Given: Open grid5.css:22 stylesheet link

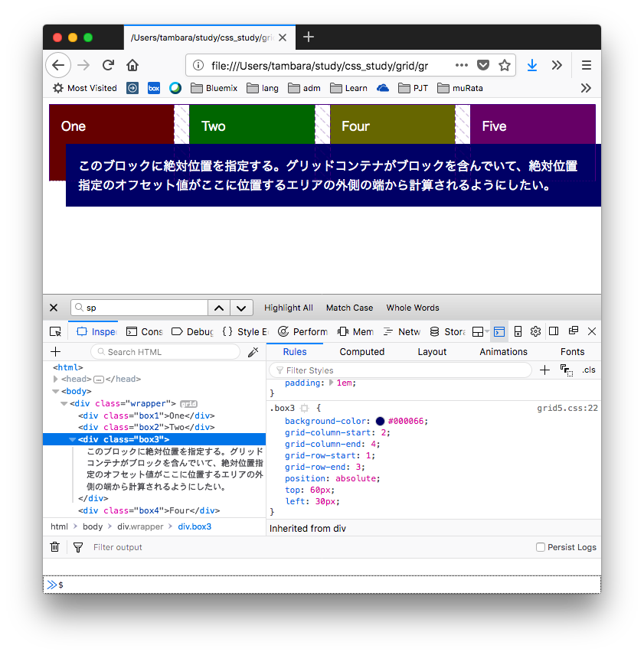Looking at the screenshot, I should click(x=567, y=408).
